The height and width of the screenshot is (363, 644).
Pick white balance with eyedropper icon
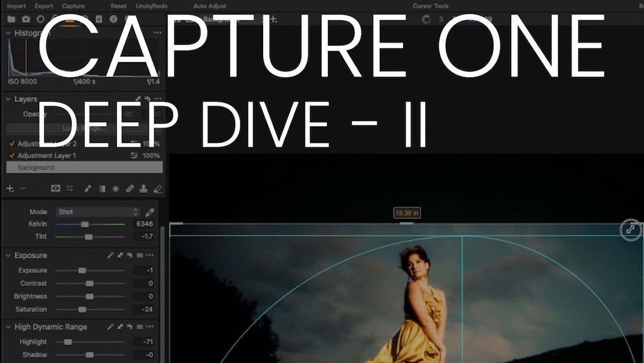[x=150, y=212]
